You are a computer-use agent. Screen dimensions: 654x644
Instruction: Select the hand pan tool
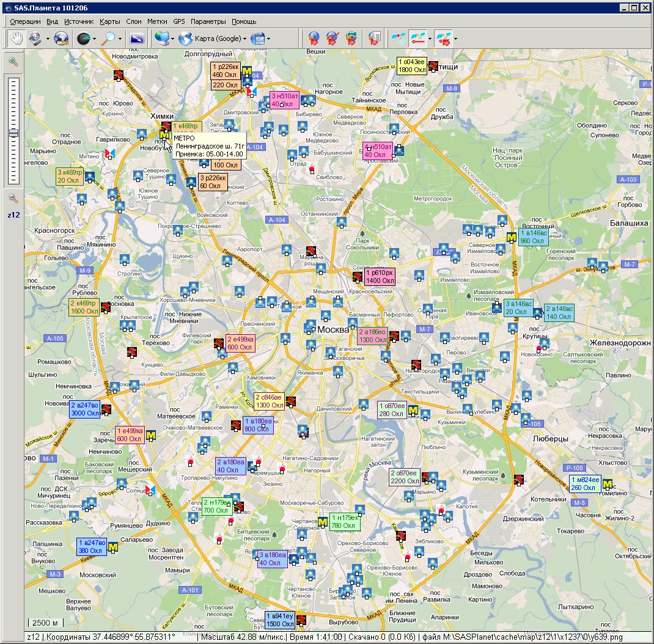15,38
